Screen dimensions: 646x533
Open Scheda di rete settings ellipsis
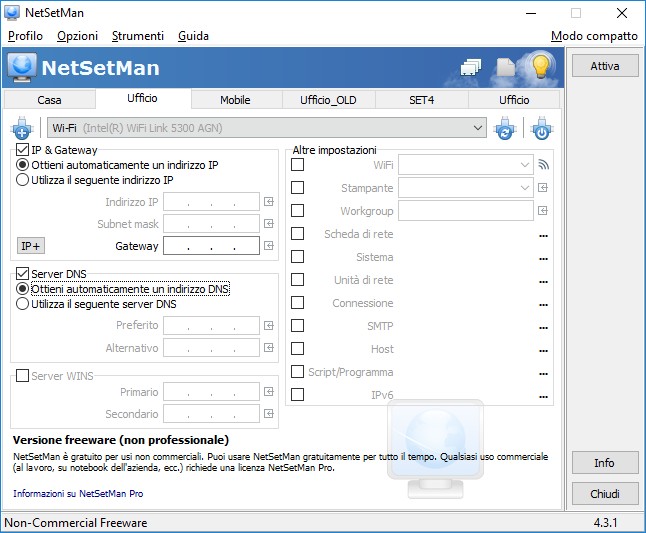[x=543, y=236]
